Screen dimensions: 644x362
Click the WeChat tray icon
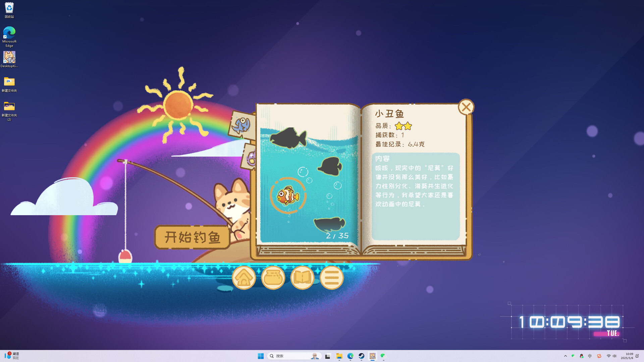[573, 356]
